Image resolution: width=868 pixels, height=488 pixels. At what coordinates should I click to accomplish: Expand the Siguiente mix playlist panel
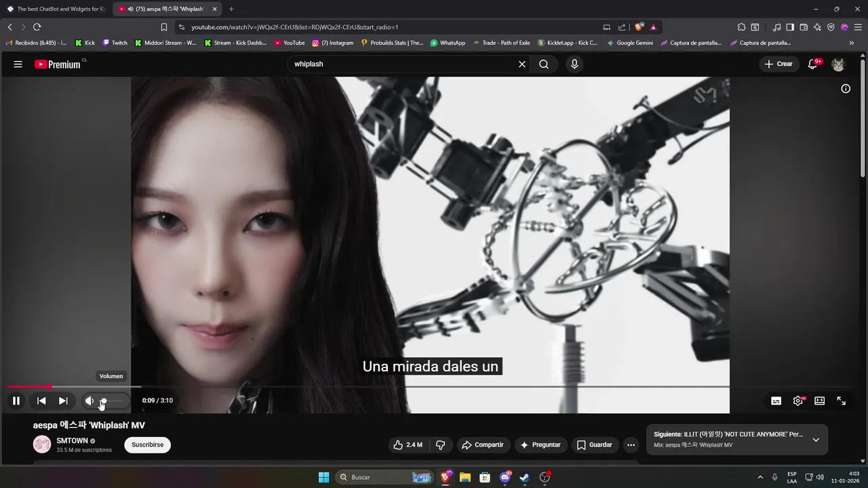tap(816, 440)
